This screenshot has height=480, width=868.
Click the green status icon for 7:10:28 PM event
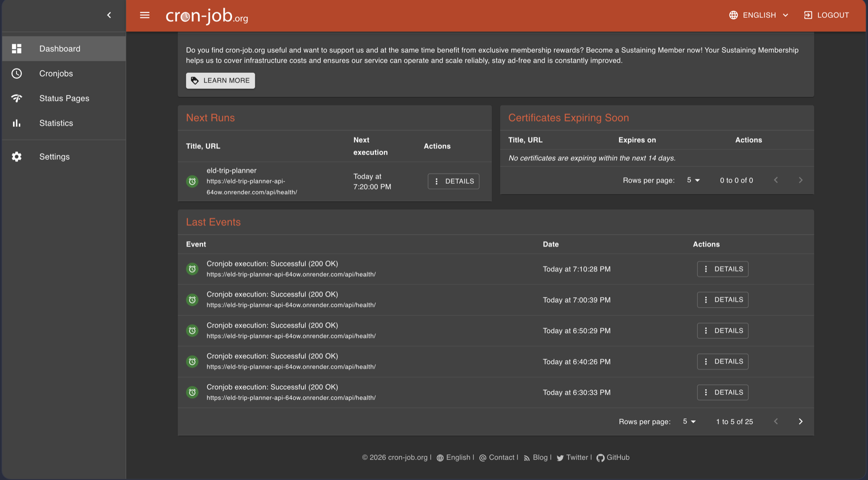pyautogui.click(x=192, y=269)
